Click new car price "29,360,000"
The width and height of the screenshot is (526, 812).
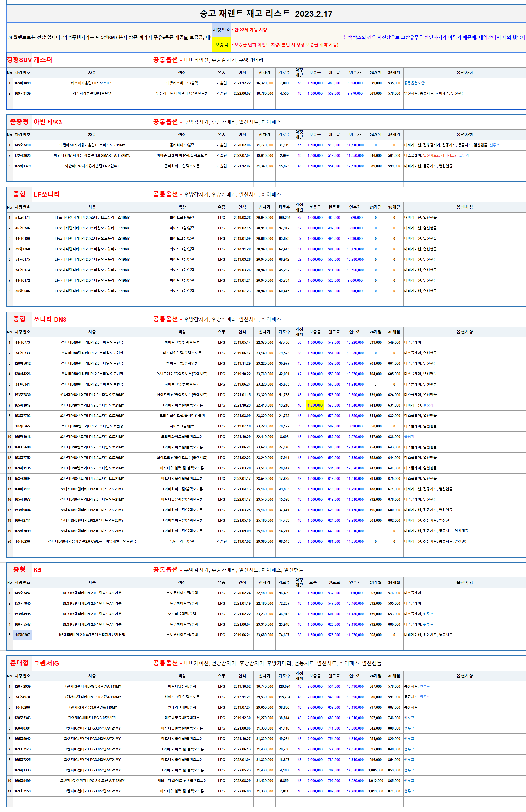pos(264,541)
